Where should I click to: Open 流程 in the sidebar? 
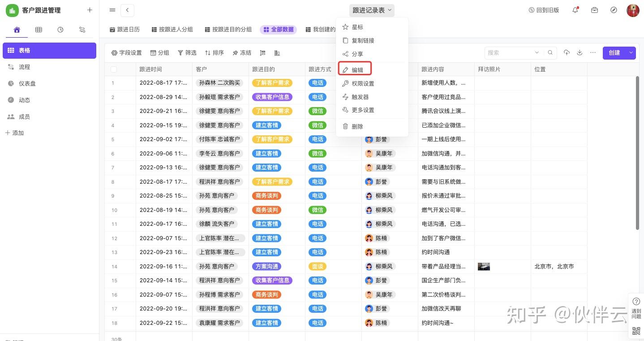coord(49,67)
